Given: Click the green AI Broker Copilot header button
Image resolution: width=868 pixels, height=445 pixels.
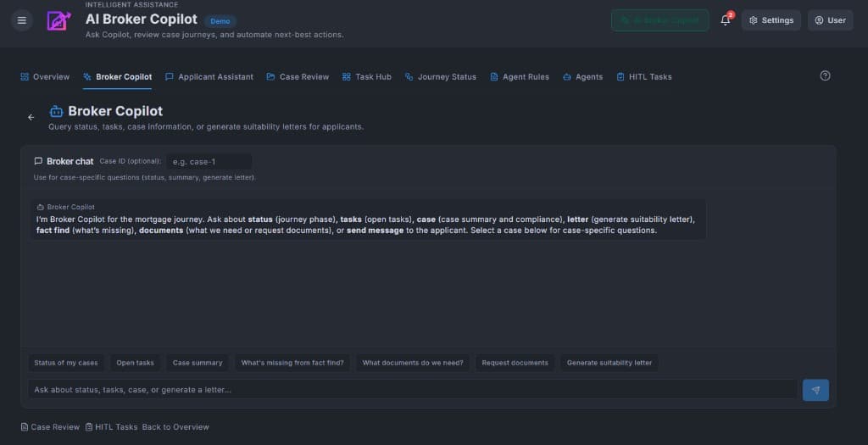Looking at the screenshot, I should 659,20.
